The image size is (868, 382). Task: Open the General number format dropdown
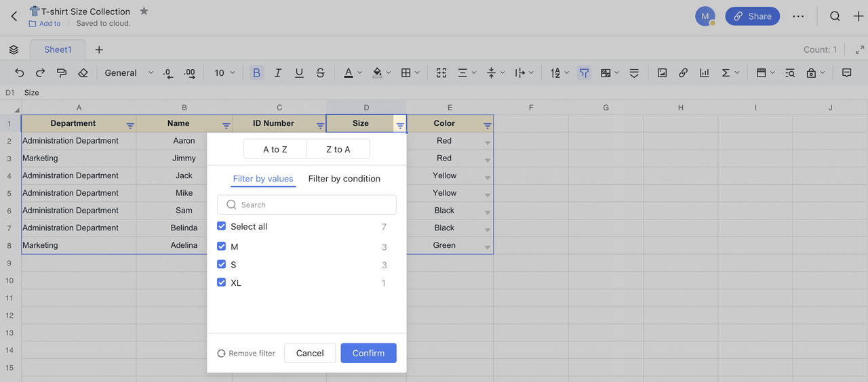click(x=129, y=73)
